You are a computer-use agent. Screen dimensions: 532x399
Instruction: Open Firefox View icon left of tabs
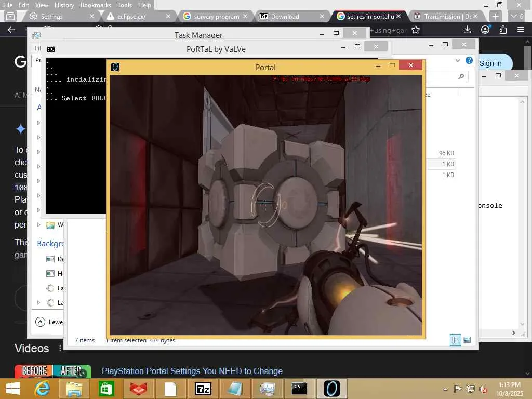(10, 16)
